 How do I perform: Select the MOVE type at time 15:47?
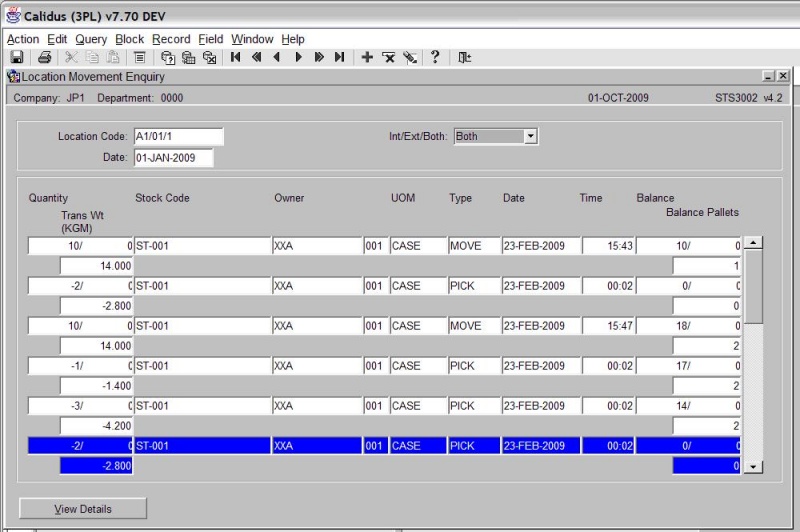point(474,325)
